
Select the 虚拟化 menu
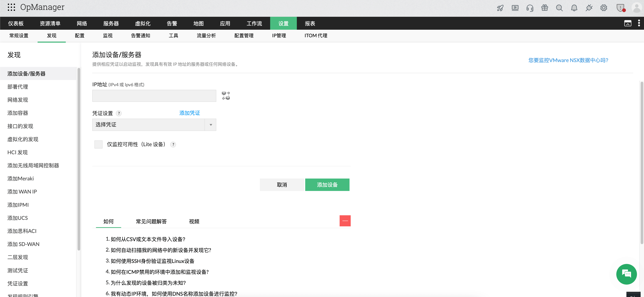point(143,23)
